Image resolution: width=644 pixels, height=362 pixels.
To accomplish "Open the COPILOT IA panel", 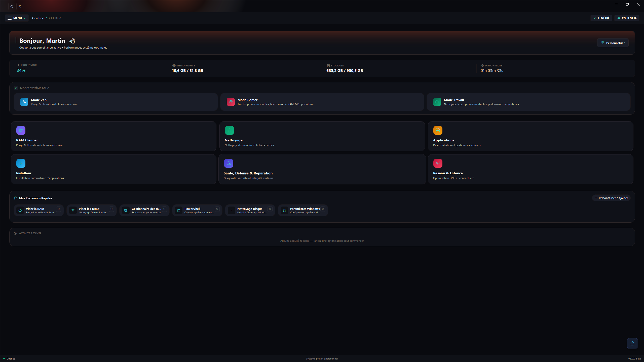I will pyautogui.click(x=627, y=18).
